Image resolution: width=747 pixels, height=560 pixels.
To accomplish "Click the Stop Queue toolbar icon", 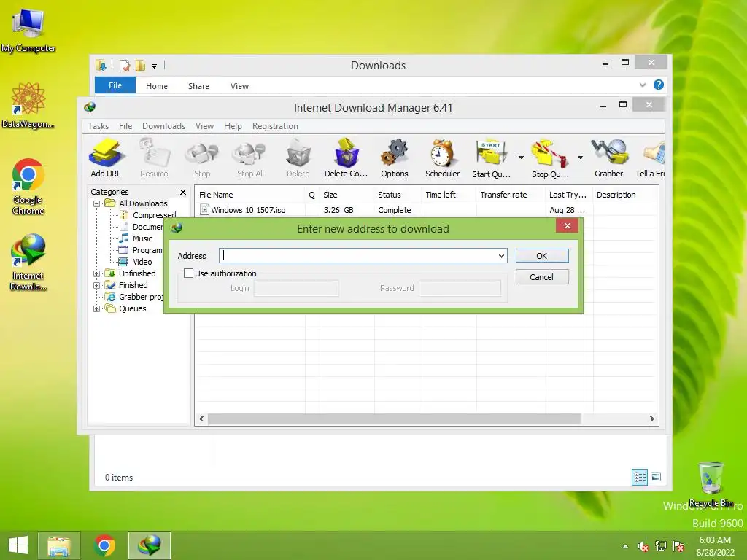I will pyautogui.click(x=550, y=158).
